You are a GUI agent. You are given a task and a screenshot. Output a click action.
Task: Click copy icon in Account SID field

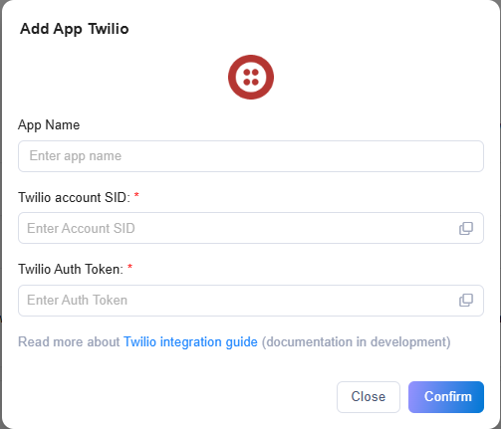[466, 228]
